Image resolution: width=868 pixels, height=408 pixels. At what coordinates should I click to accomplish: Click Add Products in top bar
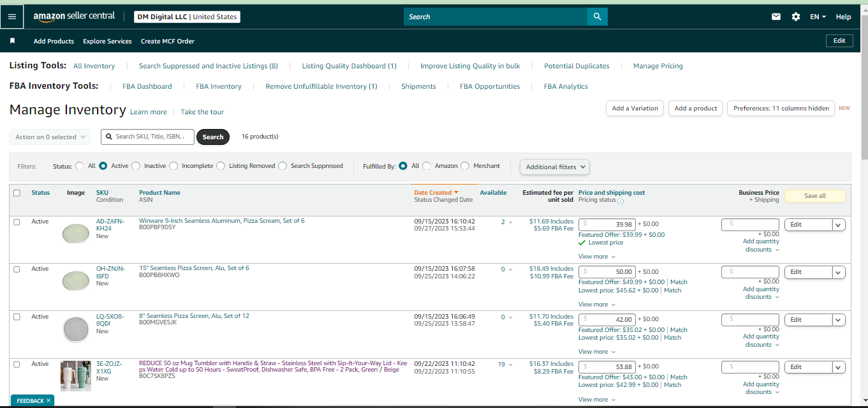[x=54, y=41]
